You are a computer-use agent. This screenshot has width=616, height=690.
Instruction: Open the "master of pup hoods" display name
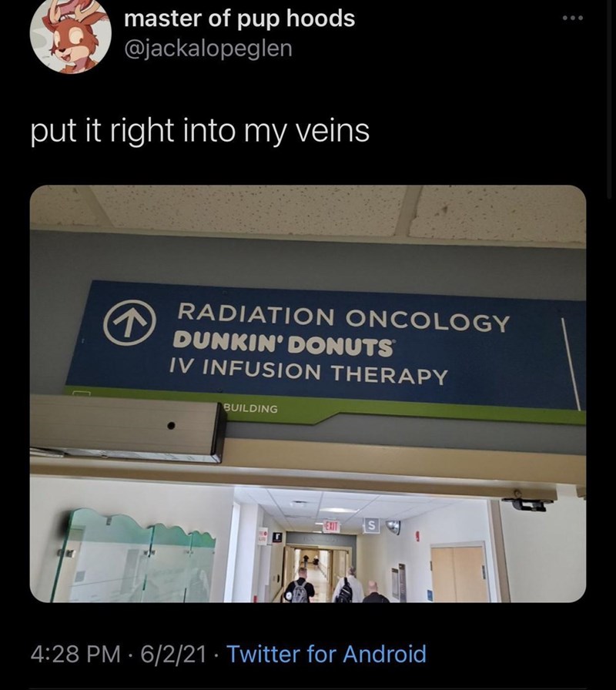pos(239,18)
